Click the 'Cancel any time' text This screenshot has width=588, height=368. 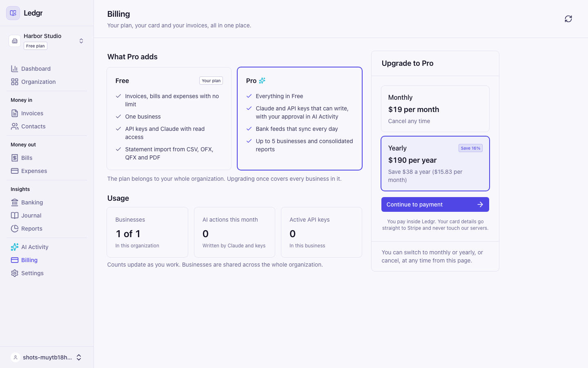pos(409,121)
